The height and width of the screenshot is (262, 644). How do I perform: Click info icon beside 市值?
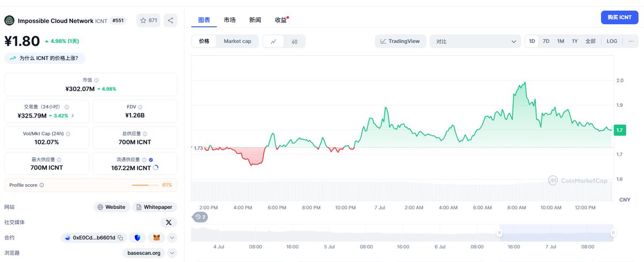point(97,80)
